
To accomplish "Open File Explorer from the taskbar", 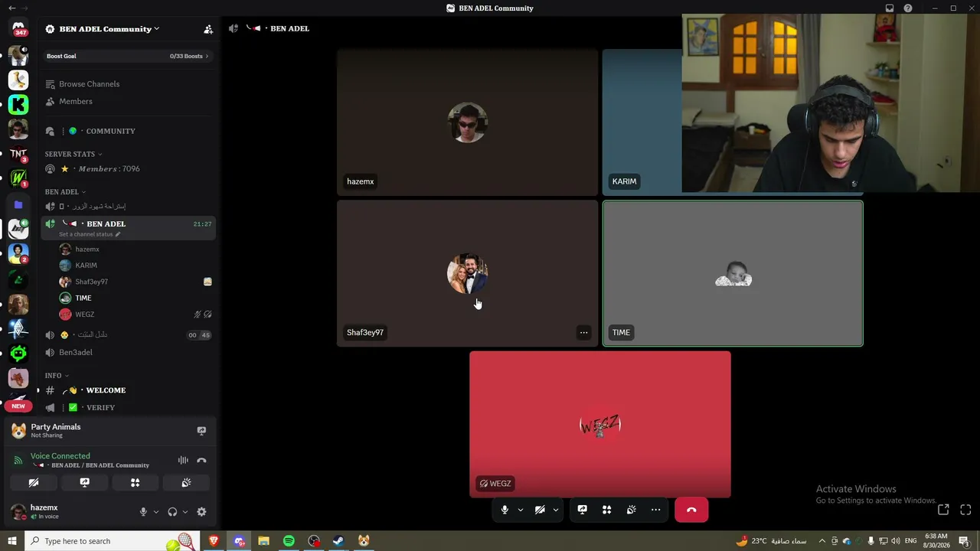I will (263, 541).
